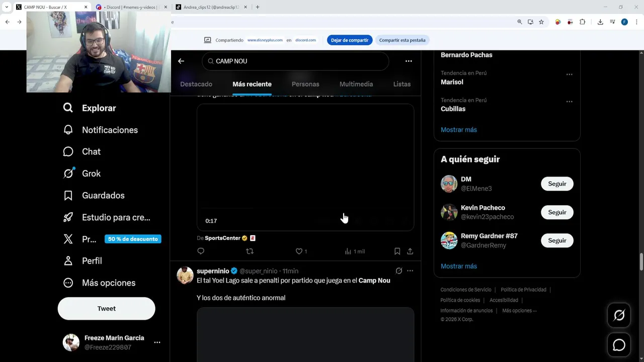Follow DM @ElMene3

[557, 184]
